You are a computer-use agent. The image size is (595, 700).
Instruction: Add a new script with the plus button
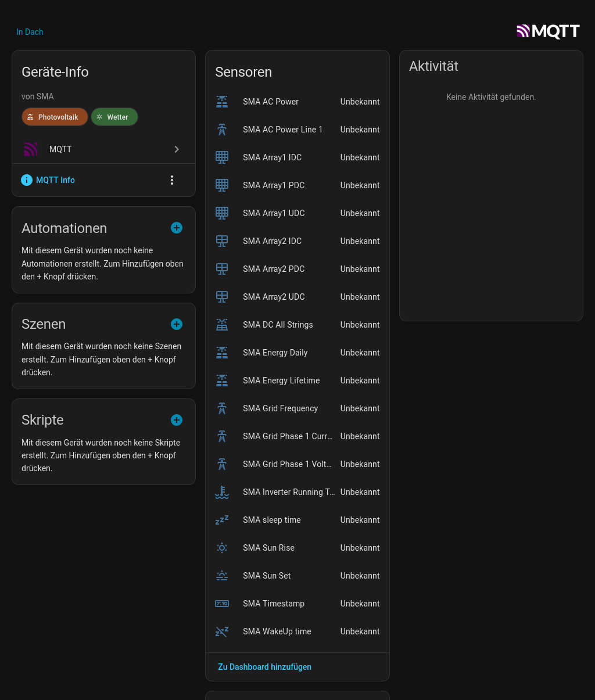click(177, 420)
